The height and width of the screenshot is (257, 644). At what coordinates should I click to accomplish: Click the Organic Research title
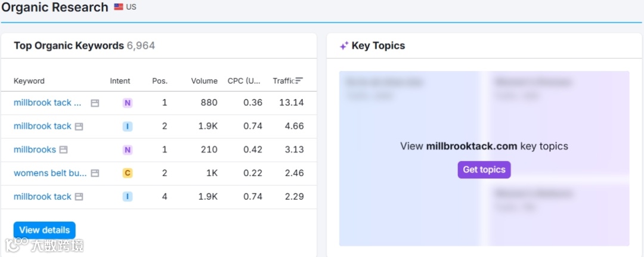pyautogui.click(x=55, y=7)
